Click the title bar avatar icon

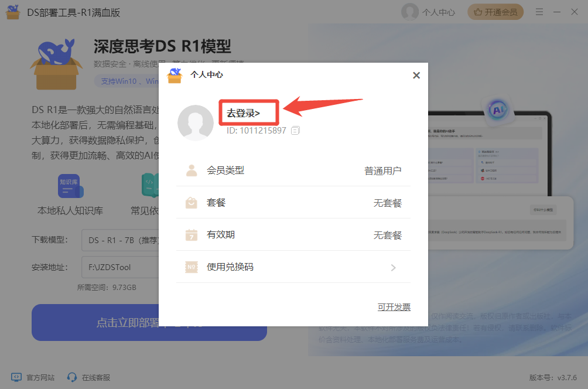(410, 12)
